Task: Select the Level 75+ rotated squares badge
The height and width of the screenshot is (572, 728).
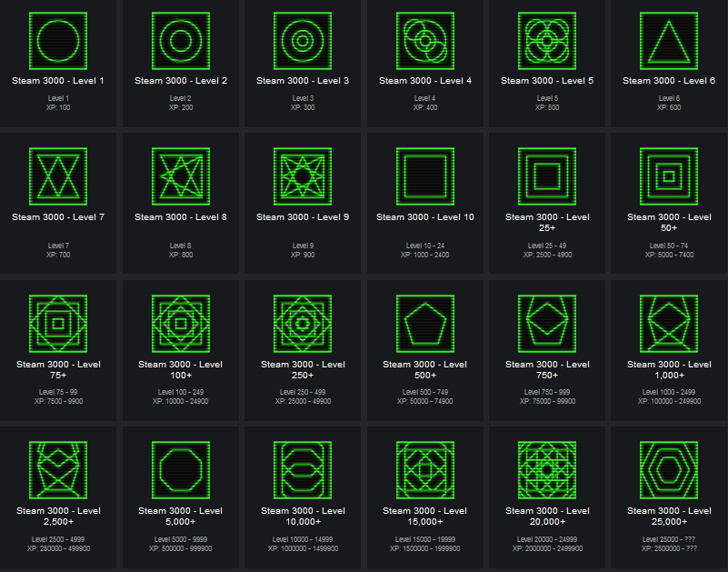Action: pyautogui.click(x=58, y=324)
